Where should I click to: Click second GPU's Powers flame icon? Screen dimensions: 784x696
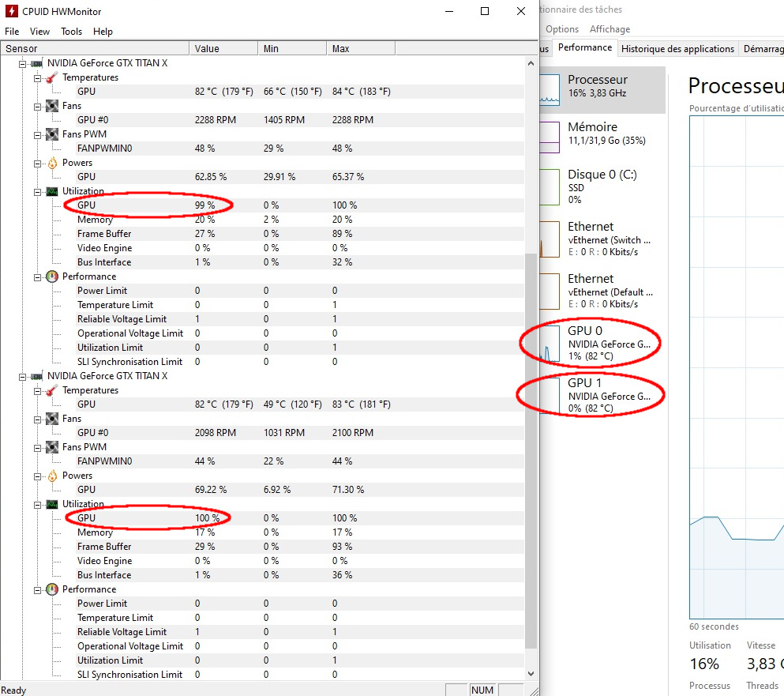(52, 476)
